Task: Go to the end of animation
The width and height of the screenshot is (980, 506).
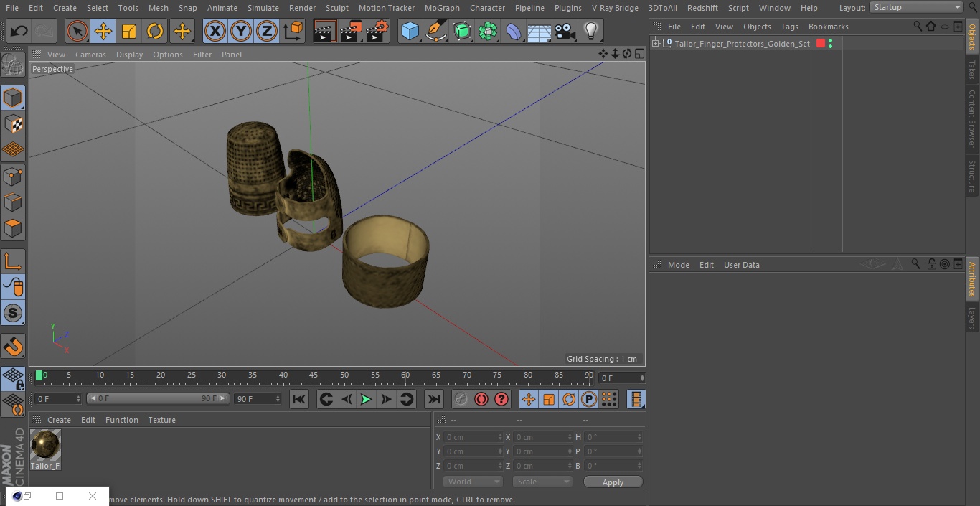Action: (434, 399)
